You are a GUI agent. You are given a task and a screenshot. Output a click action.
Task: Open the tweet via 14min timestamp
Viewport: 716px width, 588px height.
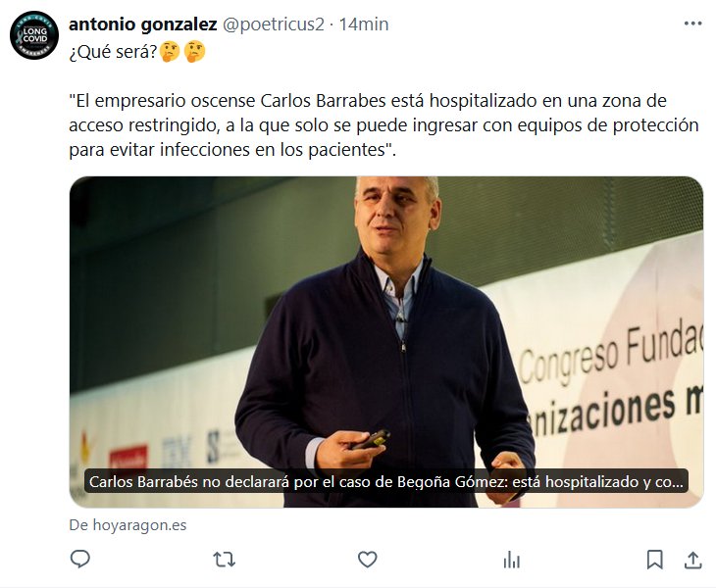364,24
